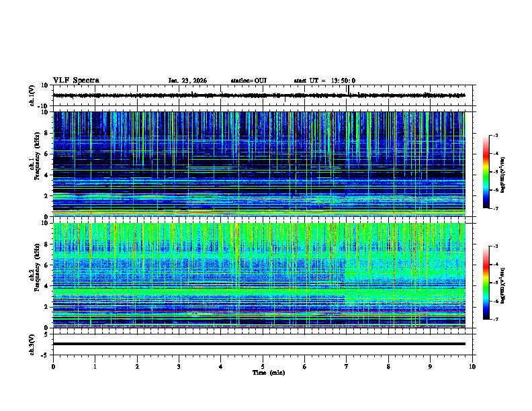This screenshot has width=532, height=411.
Task: Click the ch.2 spectrogram 8 kHz tick label
Action: pyautogui.click(x=46, y=244)
